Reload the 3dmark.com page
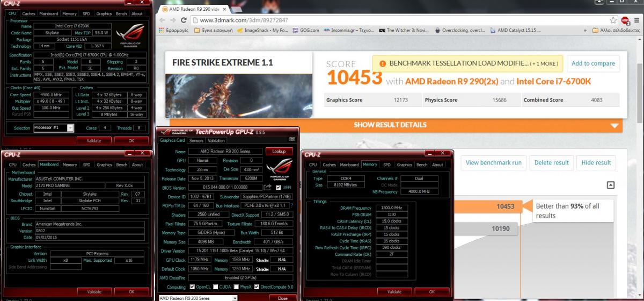Image resolution: width=644 pixels, height=301 pixels. pos(184,20)
